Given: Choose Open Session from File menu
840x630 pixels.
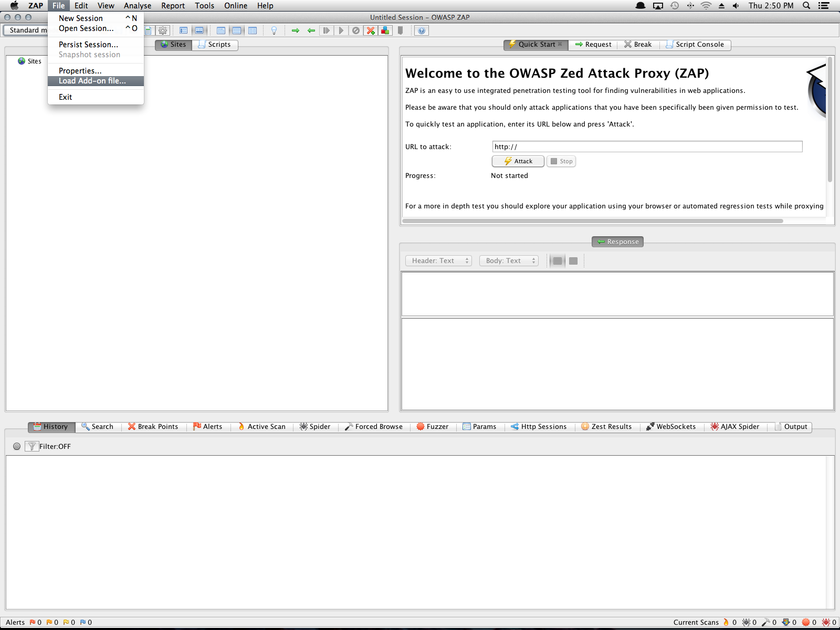Looking at the screenshot, I should [x=96, y=28].
